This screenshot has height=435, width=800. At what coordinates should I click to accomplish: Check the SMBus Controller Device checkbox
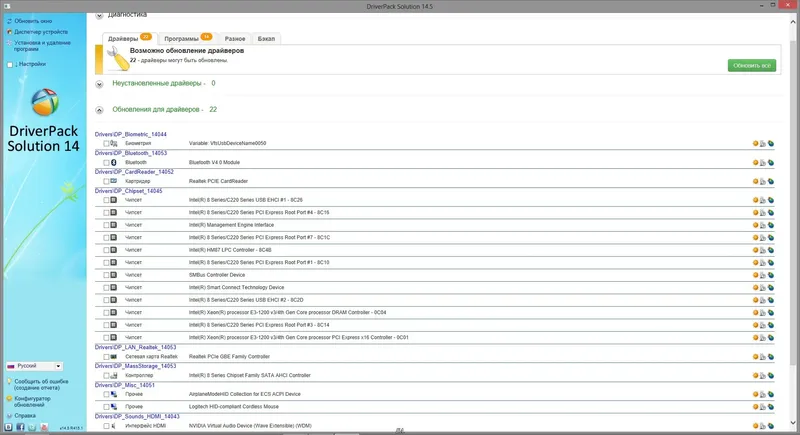[x=106, y=275]
